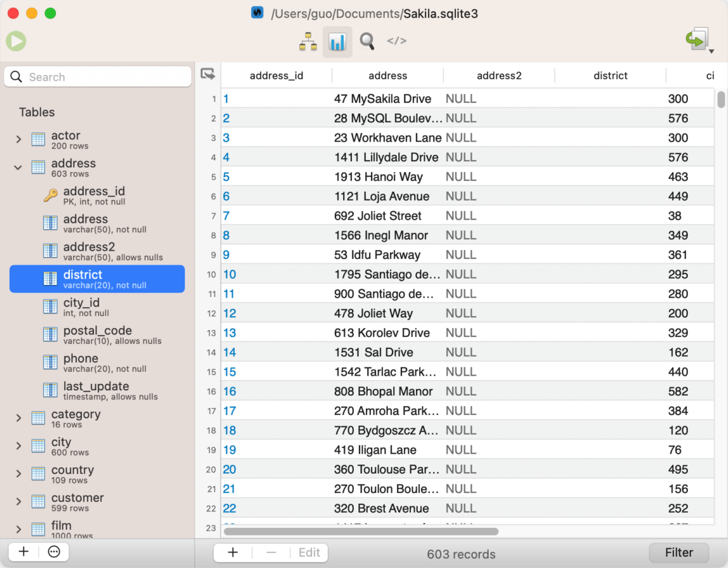
Task: Click address_id value 10 link
Action: (230, 274)
